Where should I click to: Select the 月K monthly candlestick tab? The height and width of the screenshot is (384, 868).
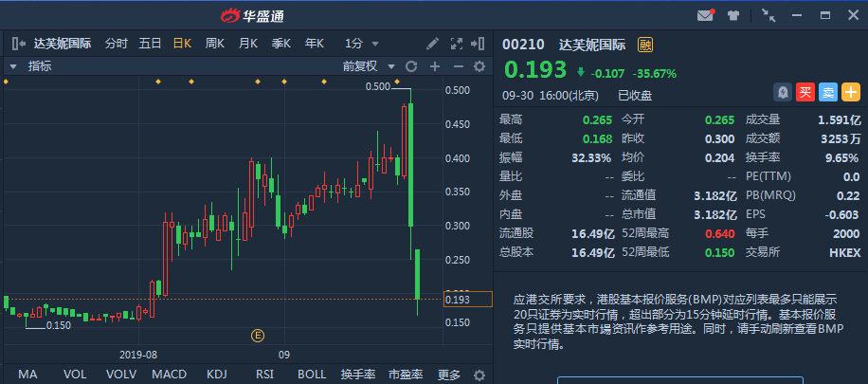[x=248, y=44]
